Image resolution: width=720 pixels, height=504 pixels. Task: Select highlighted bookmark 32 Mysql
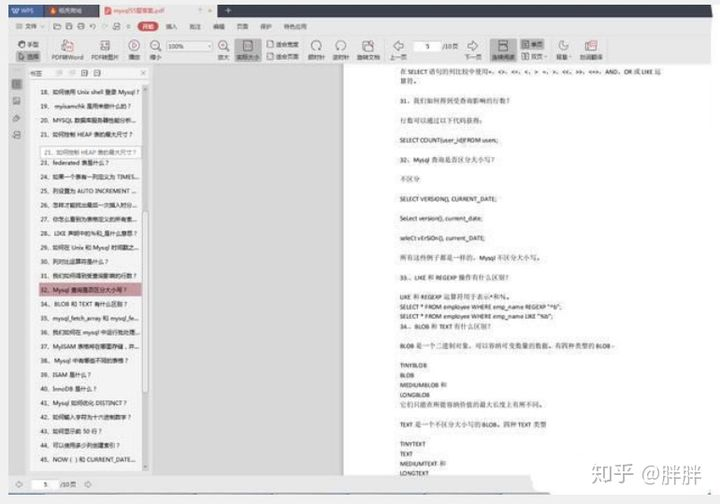90,290
